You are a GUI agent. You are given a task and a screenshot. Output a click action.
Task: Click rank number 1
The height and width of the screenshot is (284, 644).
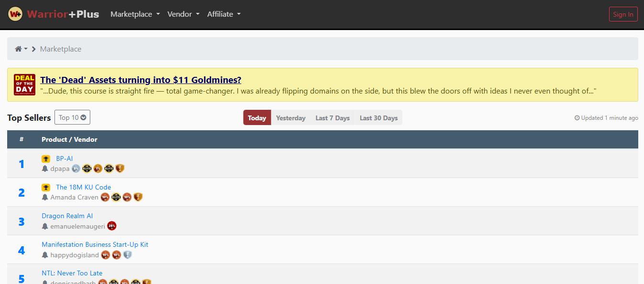coord(21,164)
